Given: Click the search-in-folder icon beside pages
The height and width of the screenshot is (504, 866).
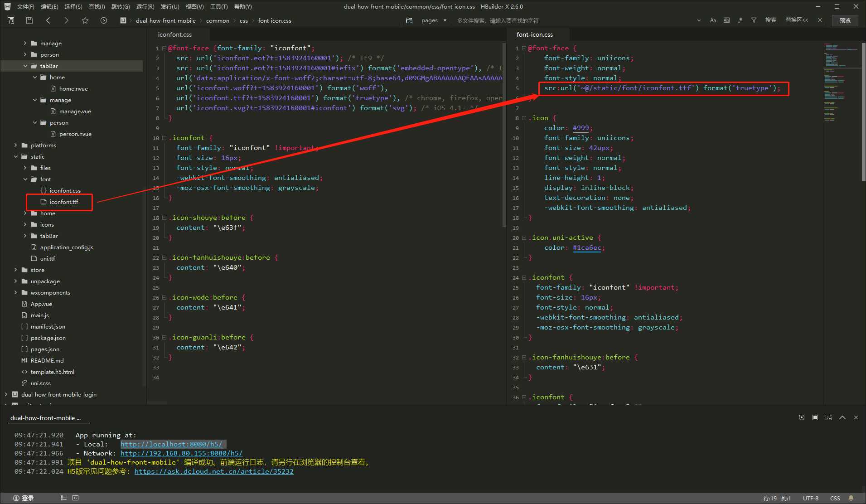Looking at the screenshot, I should point(409,20).
